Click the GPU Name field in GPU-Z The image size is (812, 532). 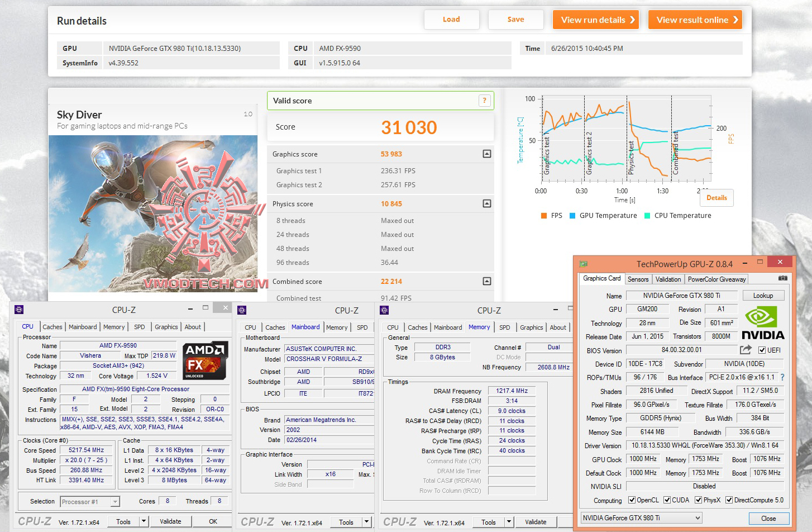tap(681, 296)
